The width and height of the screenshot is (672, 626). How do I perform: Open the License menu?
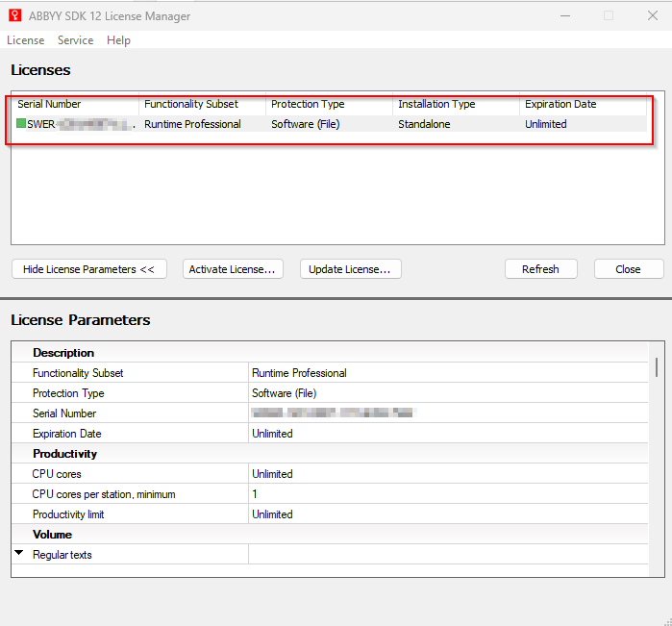coord(26,40)
